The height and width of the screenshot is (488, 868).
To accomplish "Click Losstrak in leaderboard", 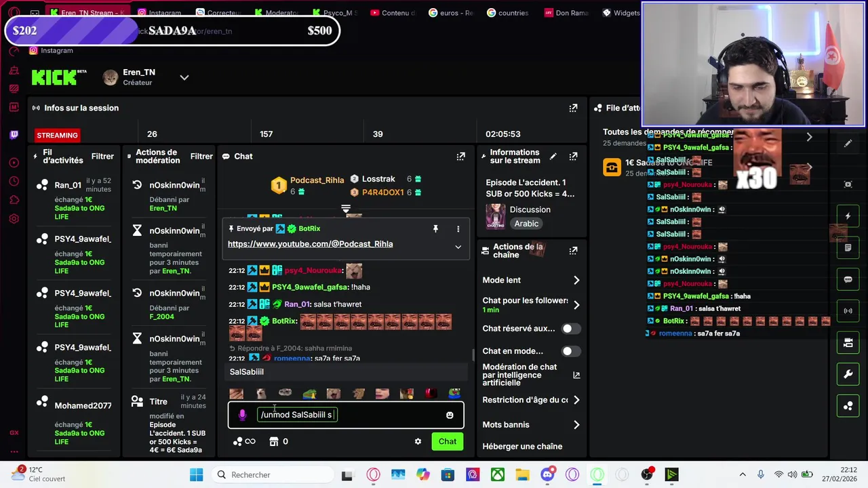I will click(x=378, y=179).
